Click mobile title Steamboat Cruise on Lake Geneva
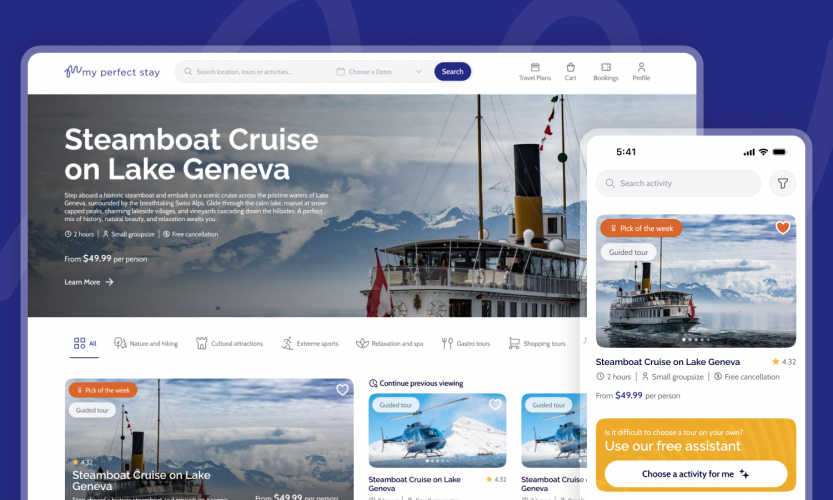This screenshot has width=833, height=500. coord(668,362)
